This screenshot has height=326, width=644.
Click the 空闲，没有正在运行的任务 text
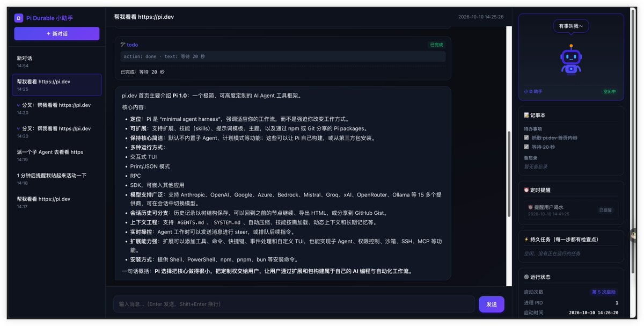pyautogui.click(x=552, y=253)
